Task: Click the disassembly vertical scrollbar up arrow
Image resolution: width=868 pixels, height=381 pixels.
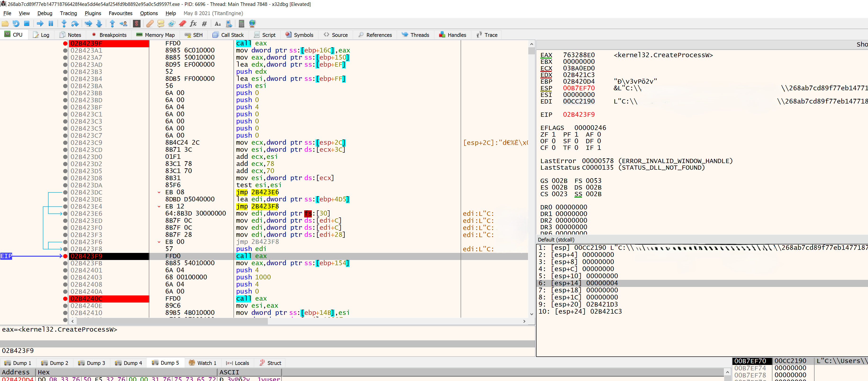Action: (531, 44)
